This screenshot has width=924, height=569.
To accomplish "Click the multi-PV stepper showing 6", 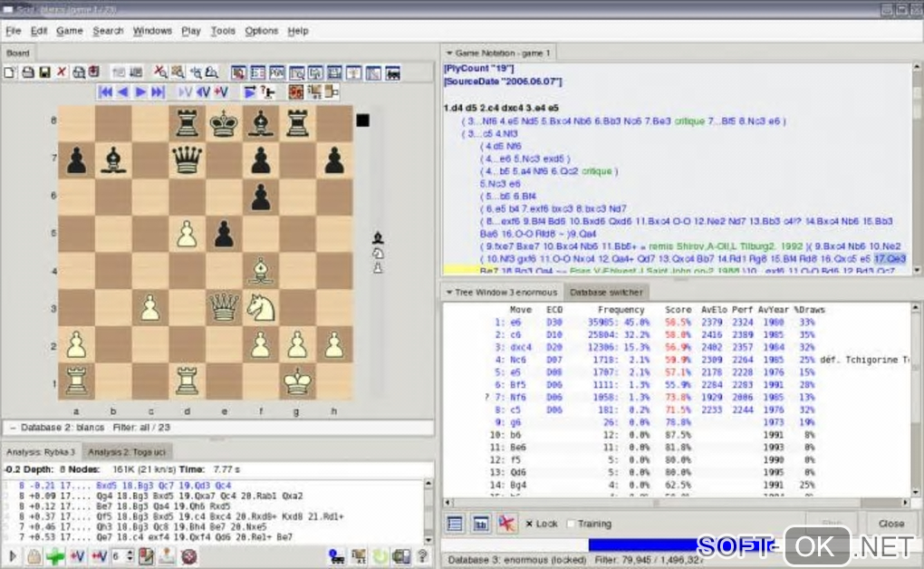I will point(122,556).
